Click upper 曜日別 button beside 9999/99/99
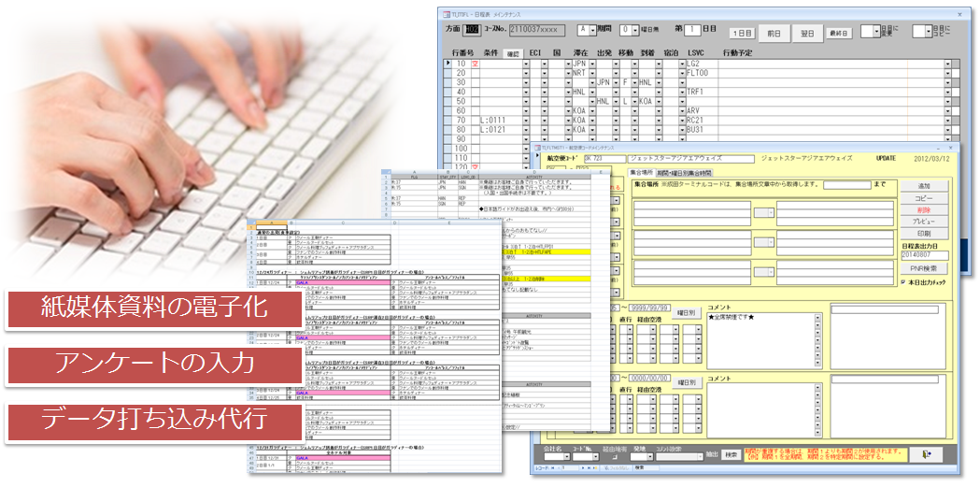The width and height of the screenshot is (980, 487). pyautogui.click(x=685, y=312)
